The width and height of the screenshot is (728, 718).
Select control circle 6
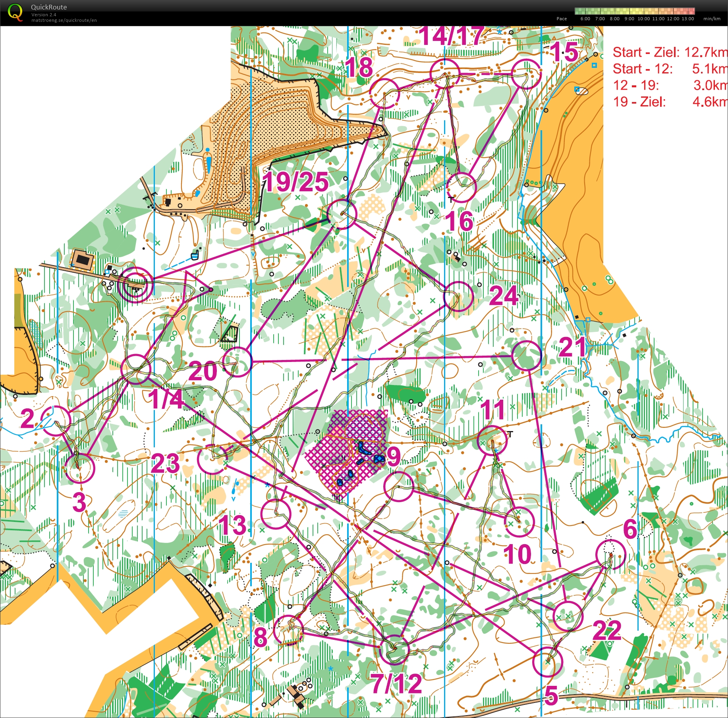610,554
